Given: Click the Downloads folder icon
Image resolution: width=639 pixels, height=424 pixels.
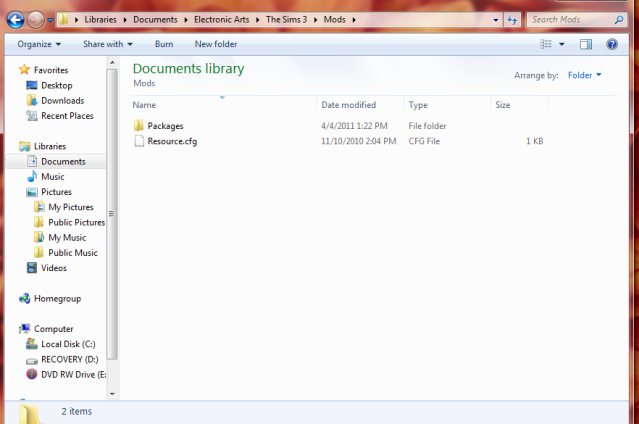Looking at the screenshot, I should 32,100.
